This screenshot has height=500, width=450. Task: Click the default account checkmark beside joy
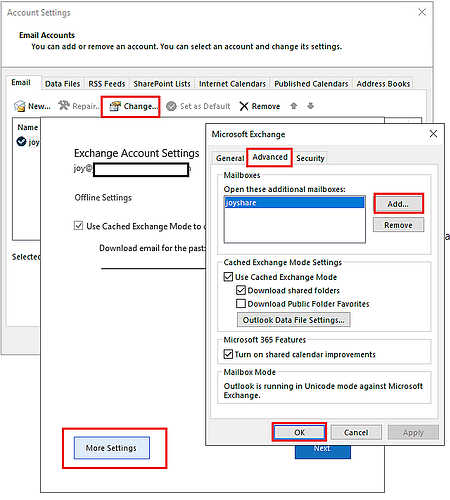pyautogui.click(x=21, y=142)
